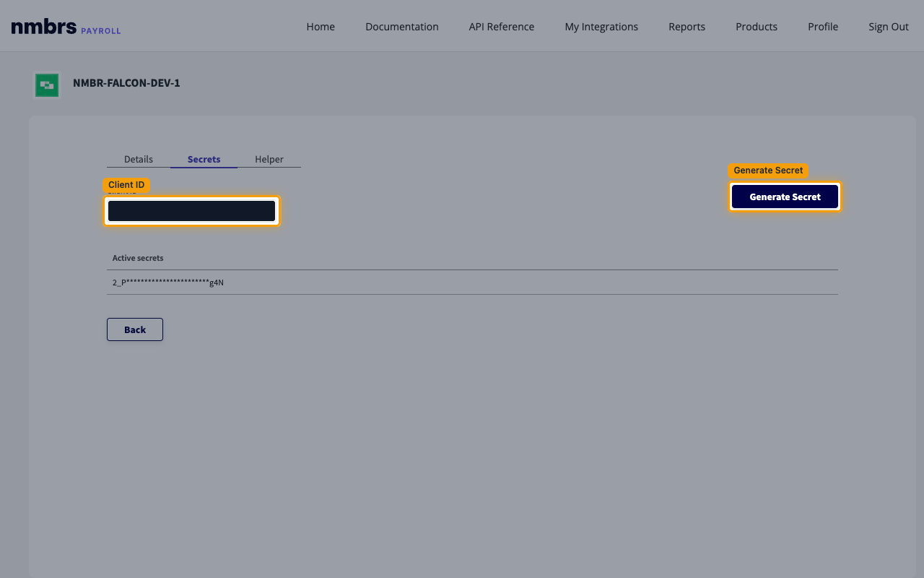The height and width of the screenshot is (578, 924).
Task: Switch to the Helper tab
Action: pos(269,160)
